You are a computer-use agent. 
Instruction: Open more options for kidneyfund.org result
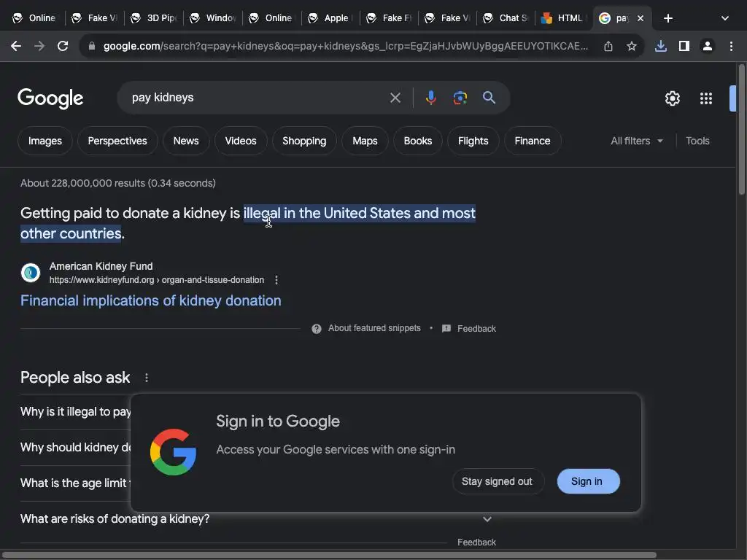276,280
